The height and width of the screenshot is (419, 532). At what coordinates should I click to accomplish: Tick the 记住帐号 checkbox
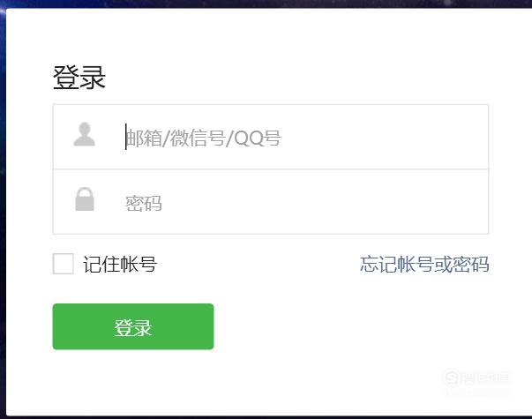point(64,264)
